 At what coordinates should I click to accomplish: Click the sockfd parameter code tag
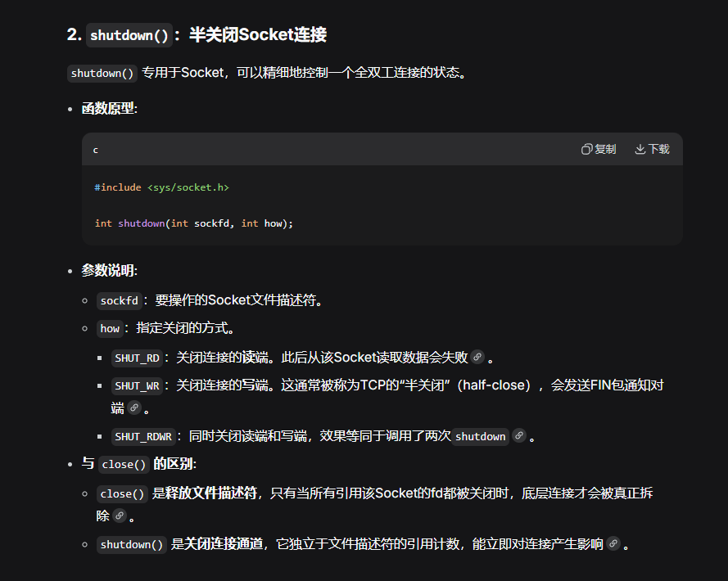click(119, 300)
